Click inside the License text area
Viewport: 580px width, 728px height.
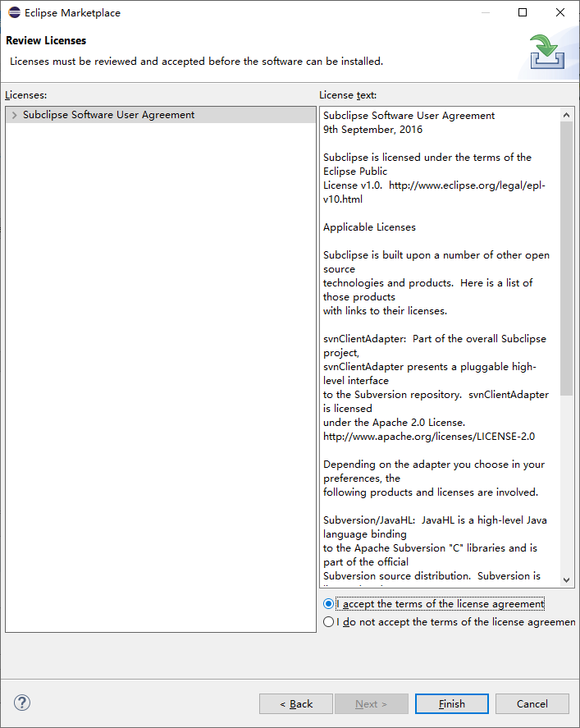point(440,347)
